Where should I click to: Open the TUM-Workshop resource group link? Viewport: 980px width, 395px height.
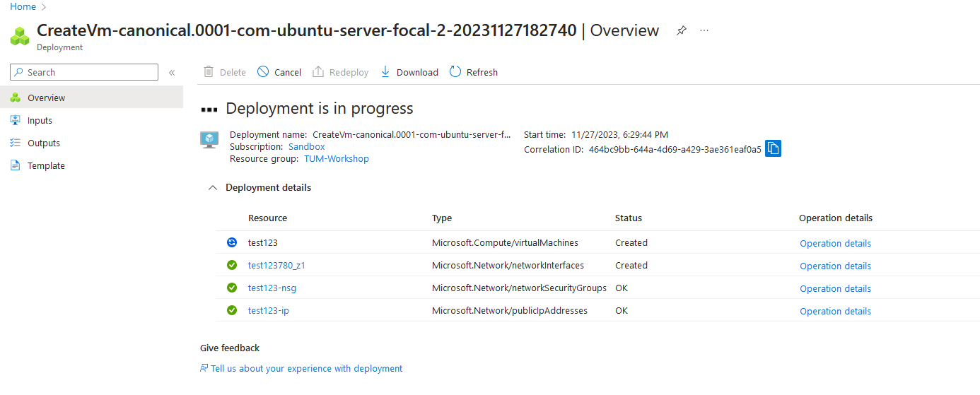coord(337,159)
